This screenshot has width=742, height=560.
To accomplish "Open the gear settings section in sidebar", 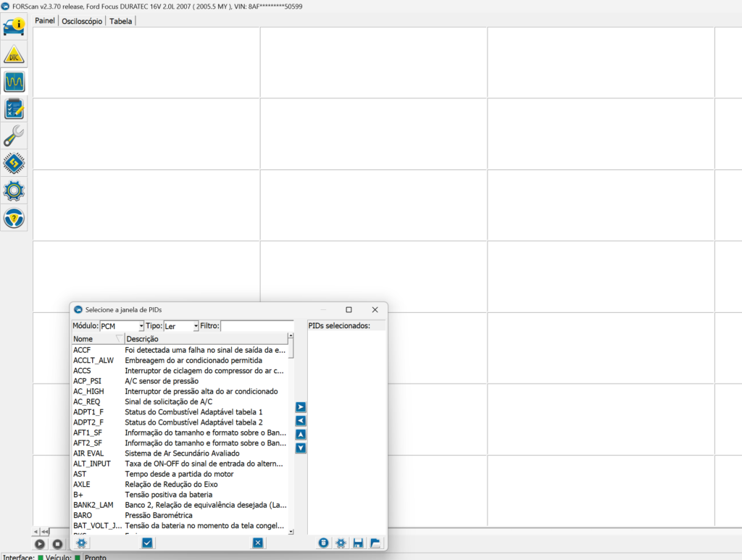I will [14, 191].
